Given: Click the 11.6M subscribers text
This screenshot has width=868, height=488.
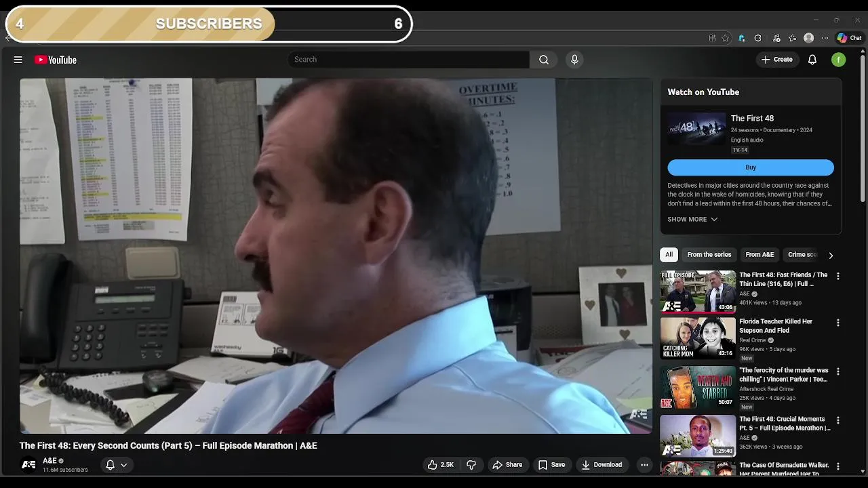Looking at the screenshot, I should [x=65, y=470].
